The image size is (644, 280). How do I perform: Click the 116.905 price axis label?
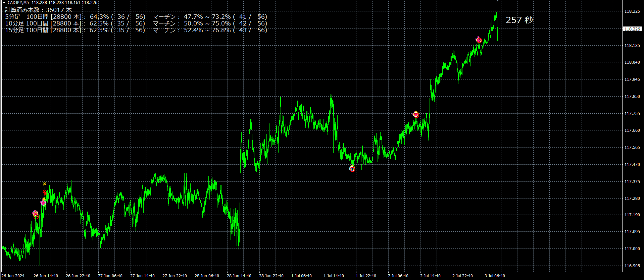tap(632, 266)
